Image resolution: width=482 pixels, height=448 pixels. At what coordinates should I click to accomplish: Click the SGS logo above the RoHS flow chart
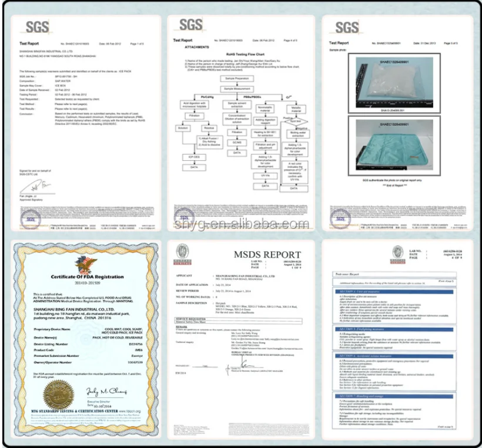[190, 25]
